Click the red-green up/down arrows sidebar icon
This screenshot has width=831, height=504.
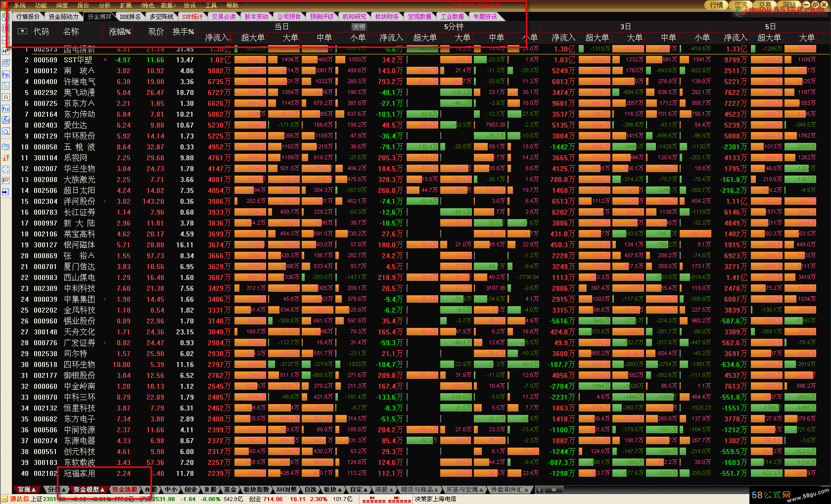(x=5, y=158)
